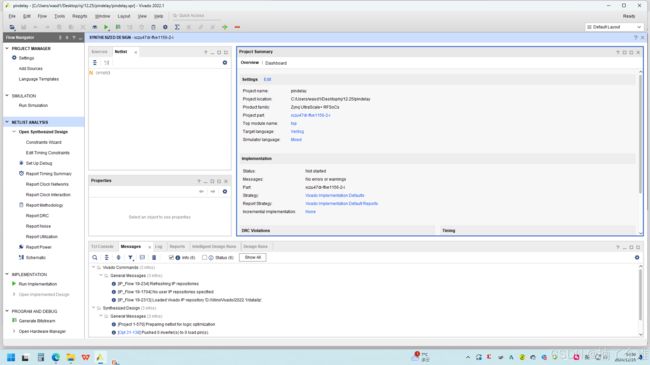Click Vivado Implementation Default Reports link

coord(342,204)
